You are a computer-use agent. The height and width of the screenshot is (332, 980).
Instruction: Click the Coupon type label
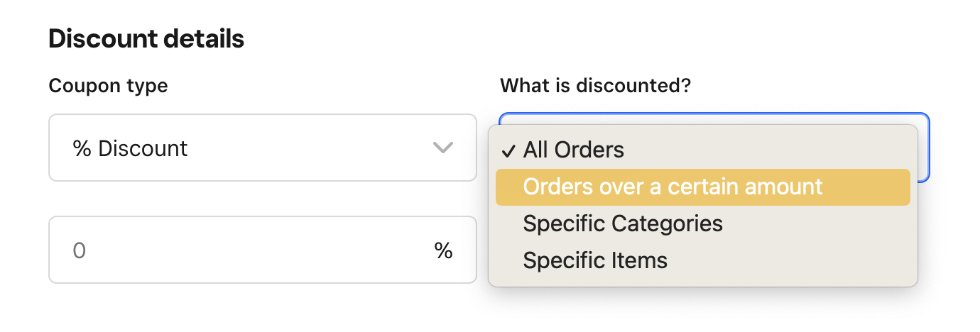click(x=108, y=86)
